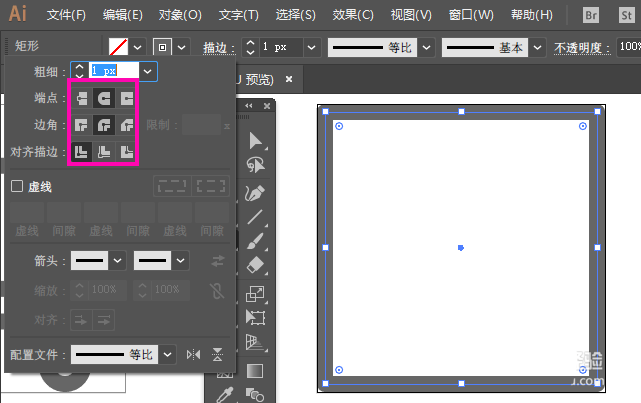Open the 等比 variable width profile dropdown

click(x=426, y=47)
